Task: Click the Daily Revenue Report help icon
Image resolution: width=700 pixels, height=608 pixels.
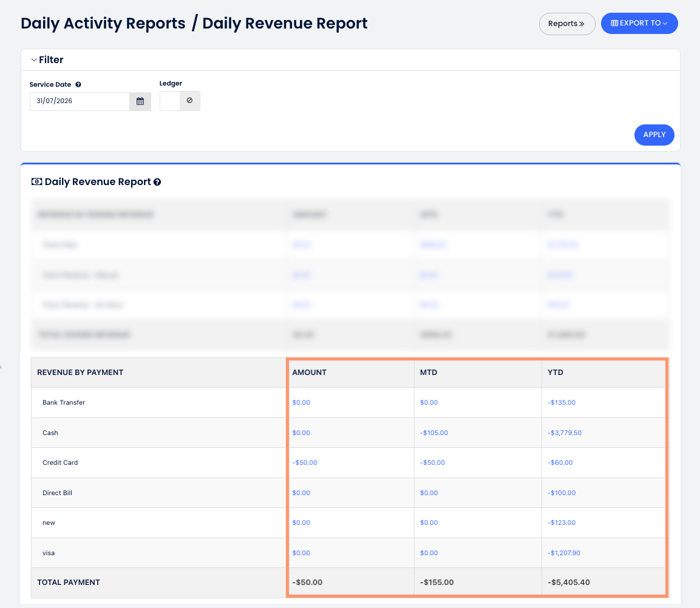Action: tap(157, 182)
